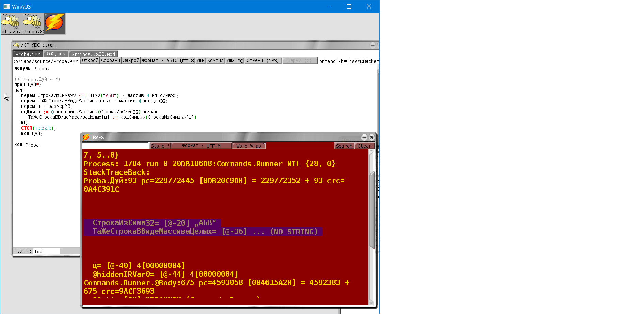Switch to the ЯОС.фок tab
Screen dimensions: 644x314
tap(56, 54)
